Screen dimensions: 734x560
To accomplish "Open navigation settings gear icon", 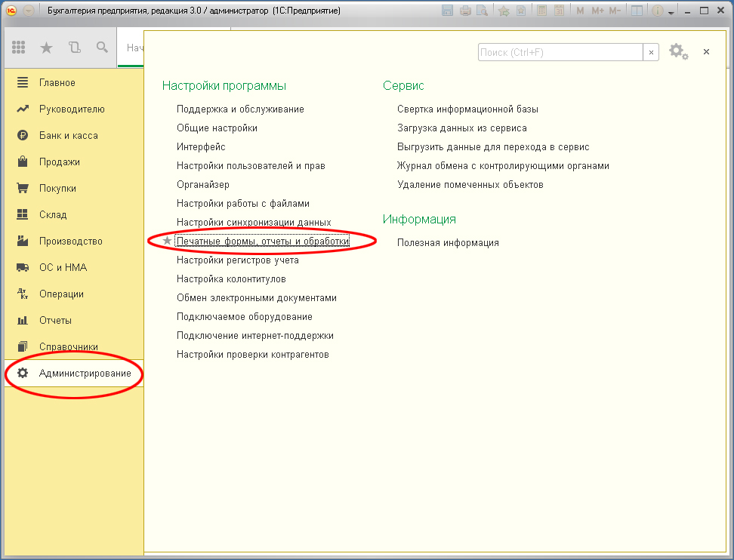I will [678, 51].
